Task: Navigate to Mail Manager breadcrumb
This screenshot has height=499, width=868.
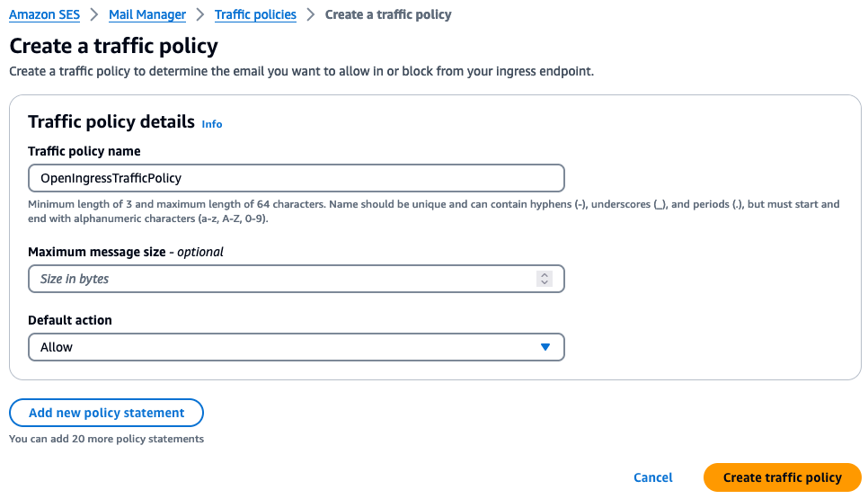Action: (147, 14)
